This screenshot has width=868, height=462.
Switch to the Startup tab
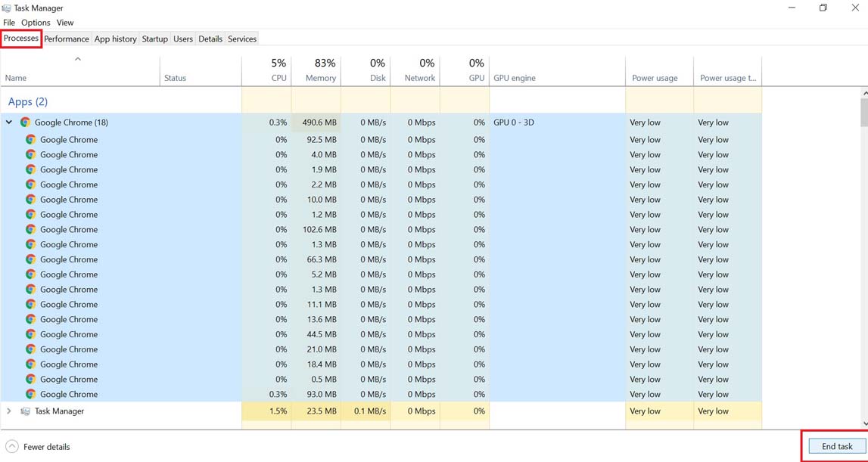(154, 39)
